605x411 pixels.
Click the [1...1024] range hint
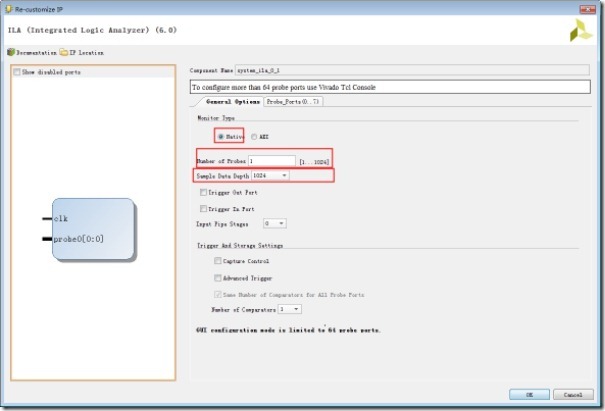click(x=314, y=162)
